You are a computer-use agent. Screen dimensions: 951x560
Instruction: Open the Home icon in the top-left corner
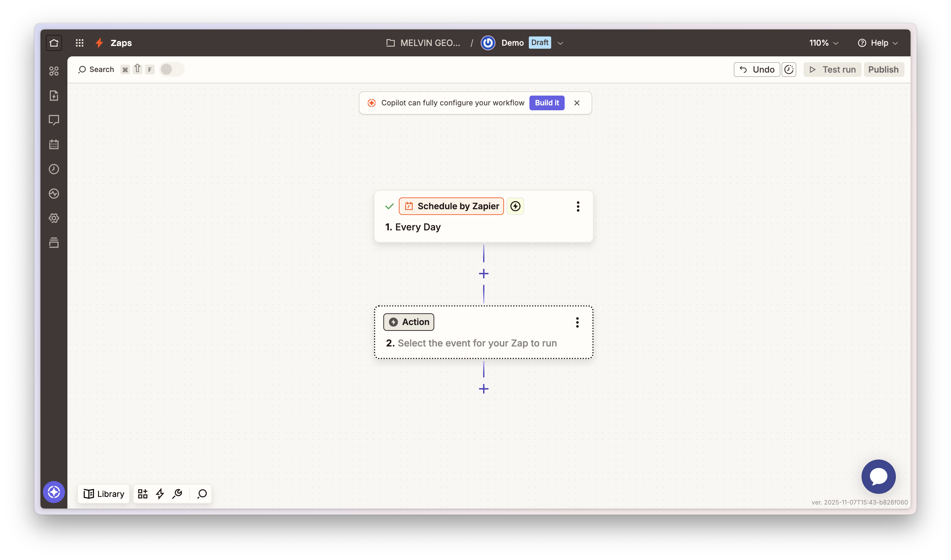(x=54, y=43)
